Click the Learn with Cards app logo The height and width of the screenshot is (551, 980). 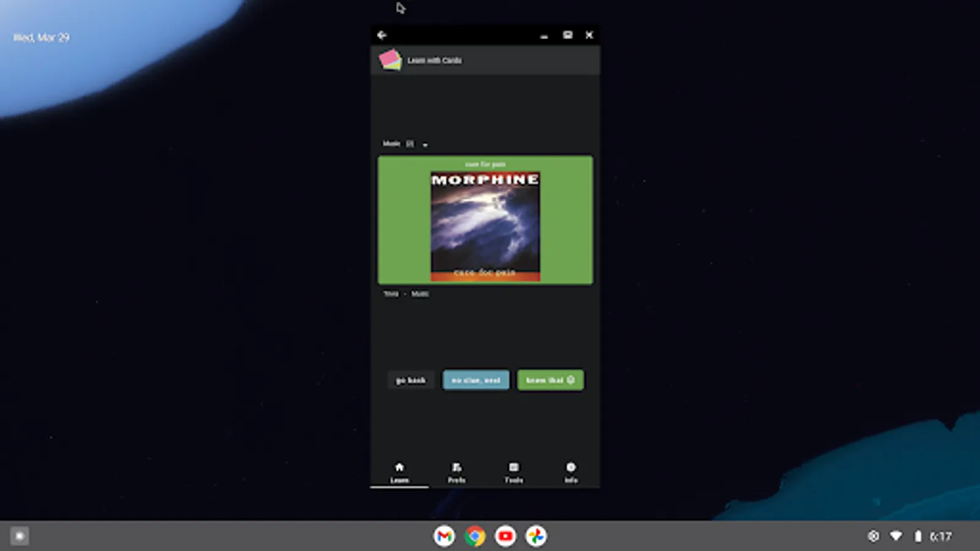tap(390, 60)
